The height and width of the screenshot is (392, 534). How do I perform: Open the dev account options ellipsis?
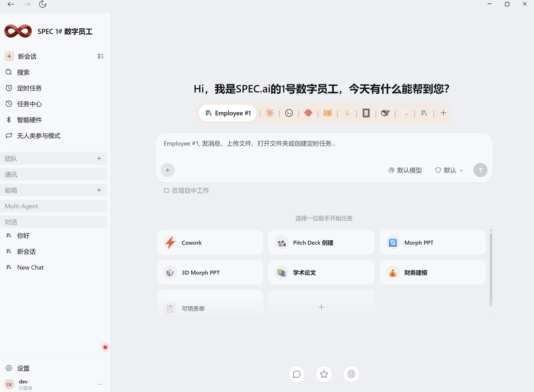100,385
